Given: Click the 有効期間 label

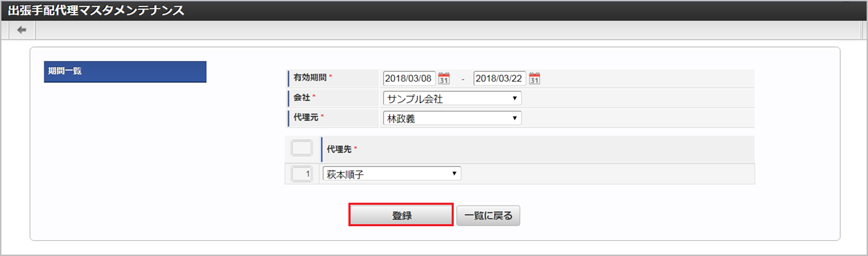Looking at the screenshot, I should 310,78.
